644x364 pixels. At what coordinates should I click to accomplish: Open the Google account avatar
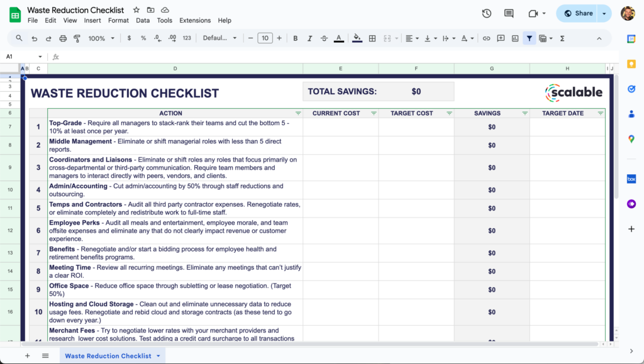click(628, 13)
